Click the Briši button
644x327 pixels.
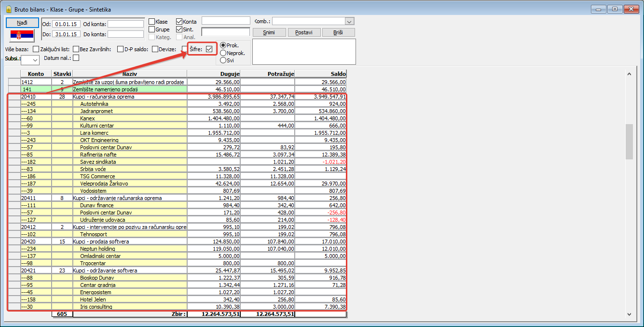coord(338,32)
